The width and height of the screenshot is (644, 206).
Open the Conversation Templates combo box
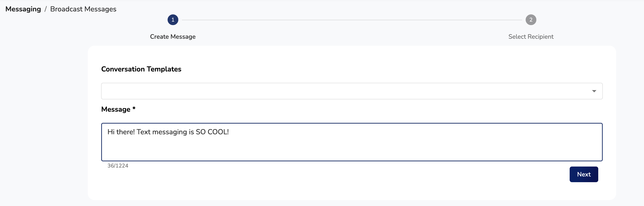345,91
